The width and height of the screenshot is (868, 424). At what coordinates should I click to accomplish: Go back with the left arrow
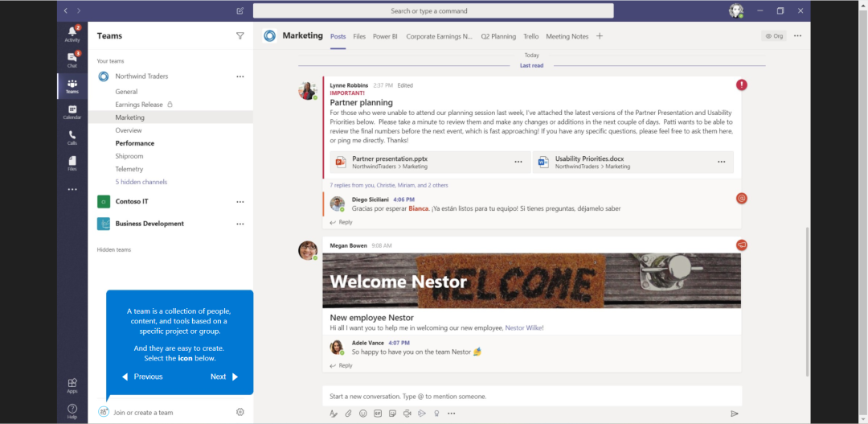(65, 10)
